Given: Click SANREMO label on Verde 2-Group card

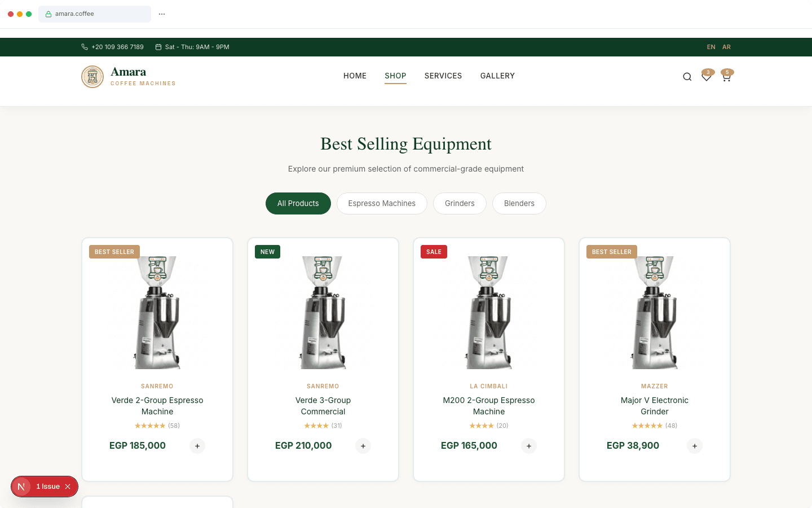Looking at the screenshot, I should (157, 386).
